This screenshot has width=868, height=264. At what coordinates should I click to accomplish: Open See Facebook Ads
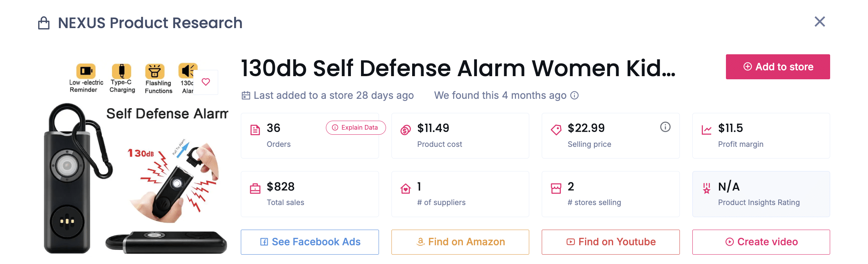coord(309,242)
